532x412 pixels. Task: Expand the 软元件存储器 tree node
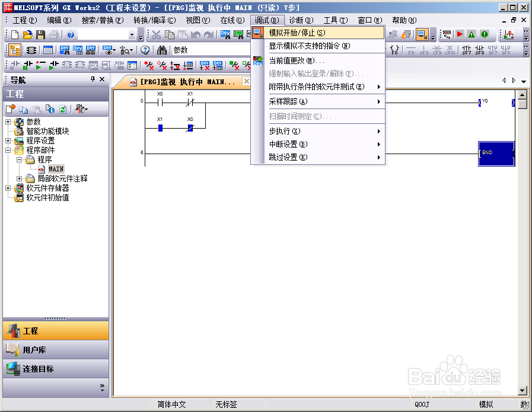click(8, 188)
